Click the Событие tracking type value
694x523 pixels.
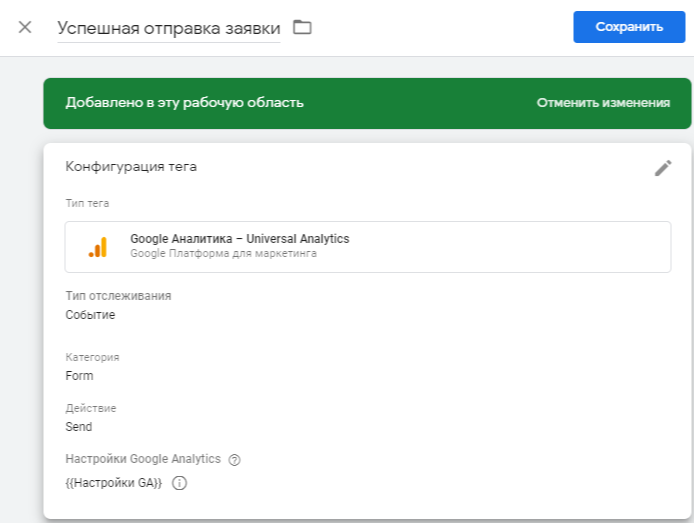[x=90, y=315]
